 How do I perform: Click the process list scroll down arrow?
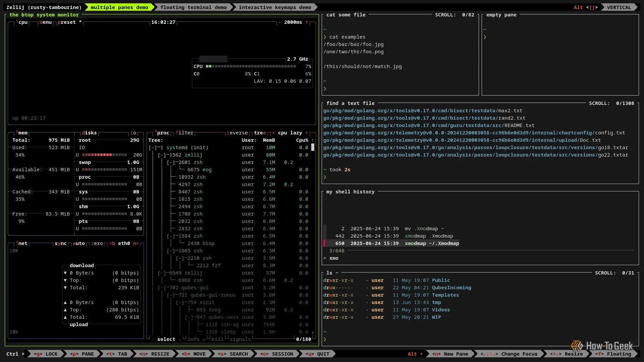[x=313, y=332]
